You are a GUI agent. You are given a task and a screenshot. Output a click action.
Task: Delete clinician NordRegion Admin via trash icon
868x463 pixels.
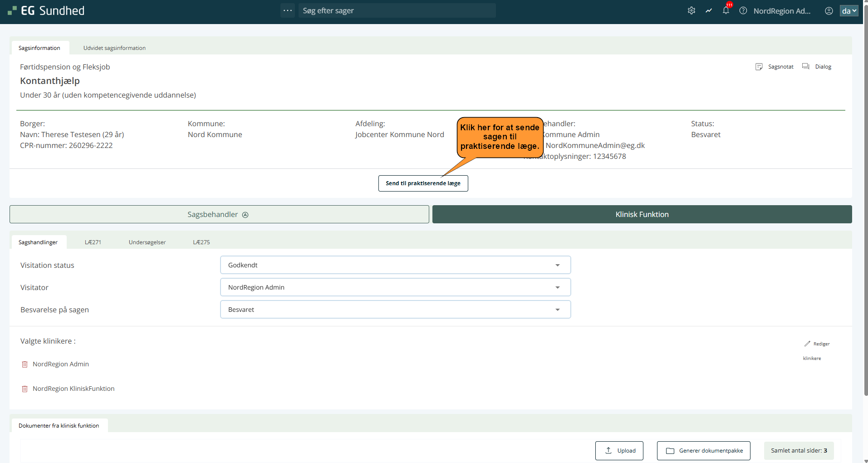pos(25,364)
